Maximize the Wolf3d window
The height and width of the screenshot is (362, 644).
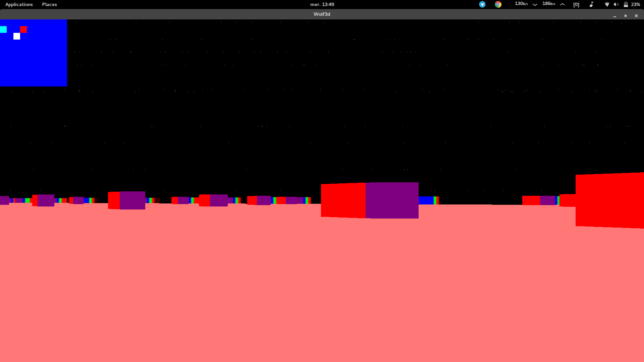tap(626, 16)
